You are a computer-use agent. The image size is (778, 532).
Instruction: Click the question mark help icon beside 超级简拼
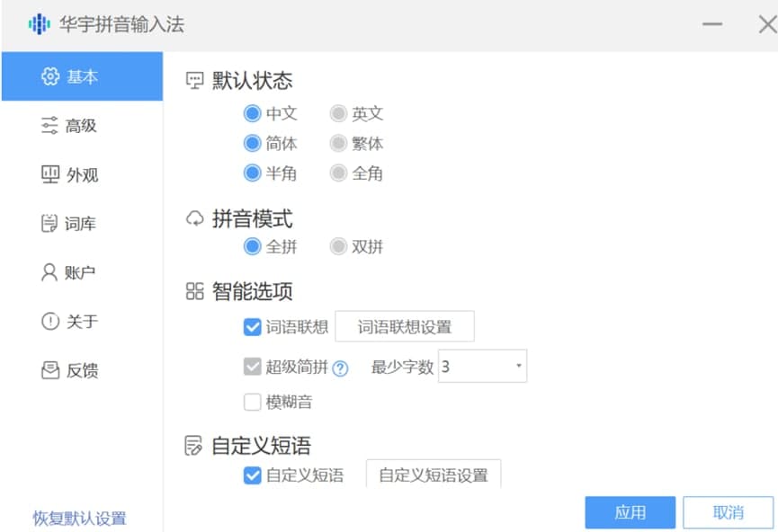[x=340, y=367]
